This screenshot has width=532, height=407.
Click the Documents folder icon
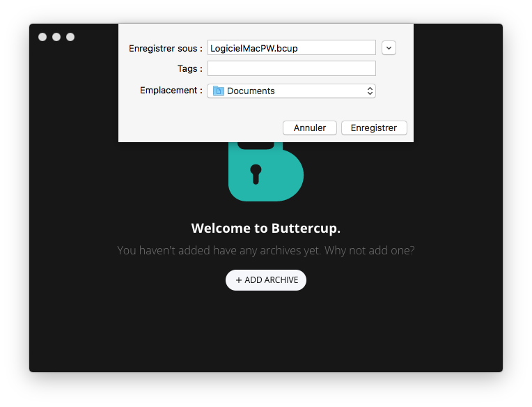point(218,91)
